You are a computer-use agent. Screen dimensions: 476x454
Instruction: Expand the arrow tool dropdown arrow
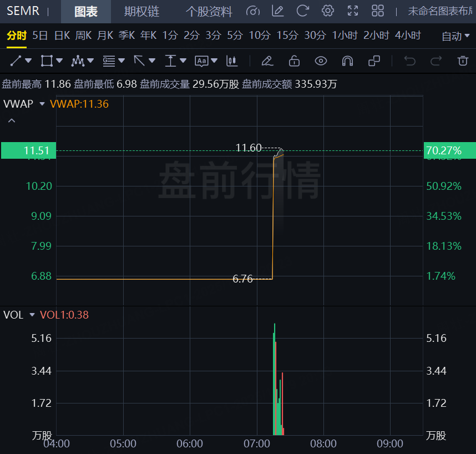152,60
